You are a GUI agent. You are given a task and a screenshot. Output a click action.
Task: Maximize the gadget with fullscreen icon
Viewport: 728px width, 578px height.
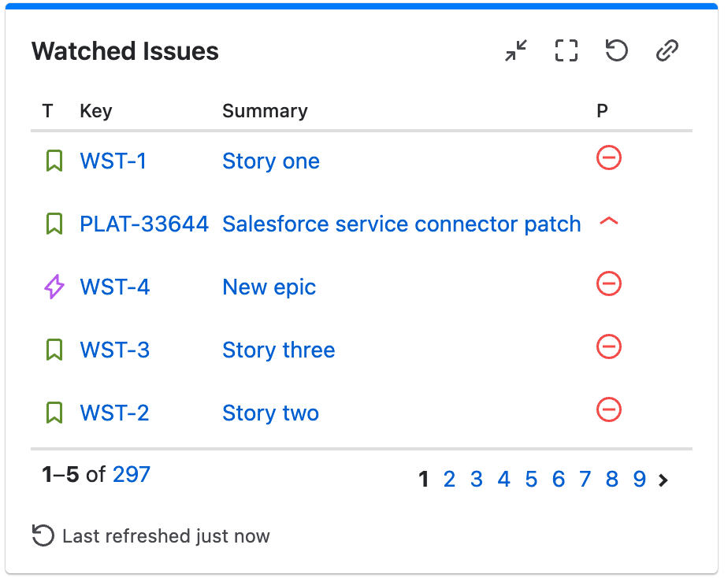566,50
